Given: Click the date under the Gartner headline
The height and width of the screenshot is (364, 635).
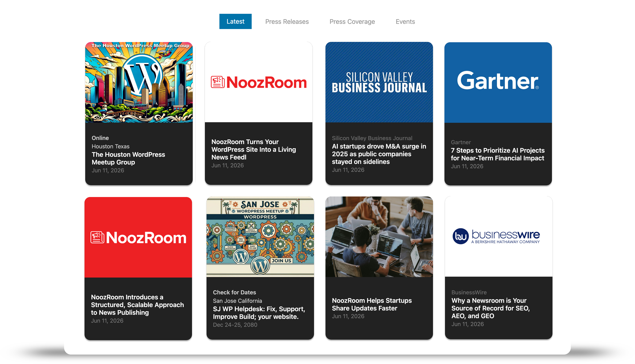Looking at the screenshot, I should (467, 167).
